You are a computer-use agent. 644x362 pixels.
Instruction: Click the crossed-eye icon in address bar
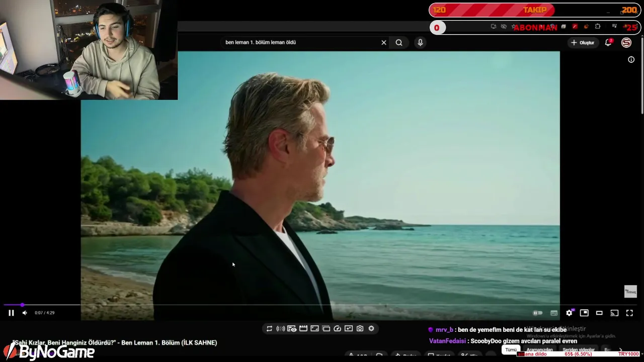(504, 27)
